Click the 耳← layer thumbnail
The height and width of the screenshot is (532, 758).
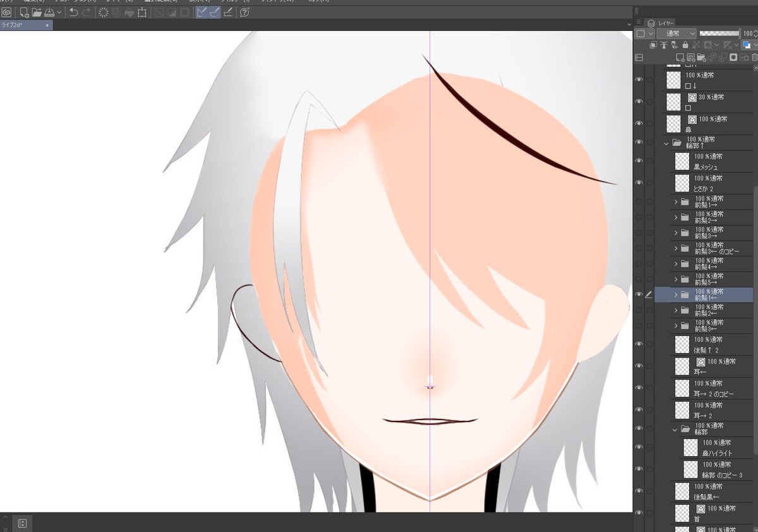[x=682, y=366]
